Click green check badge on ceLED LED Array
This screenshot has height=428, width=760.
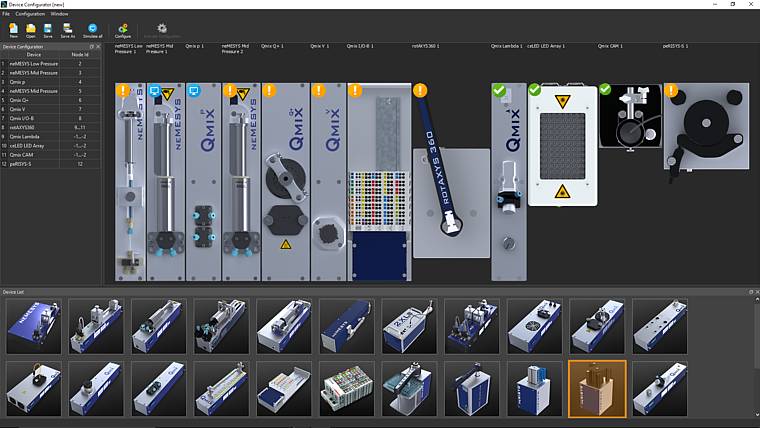535,90
